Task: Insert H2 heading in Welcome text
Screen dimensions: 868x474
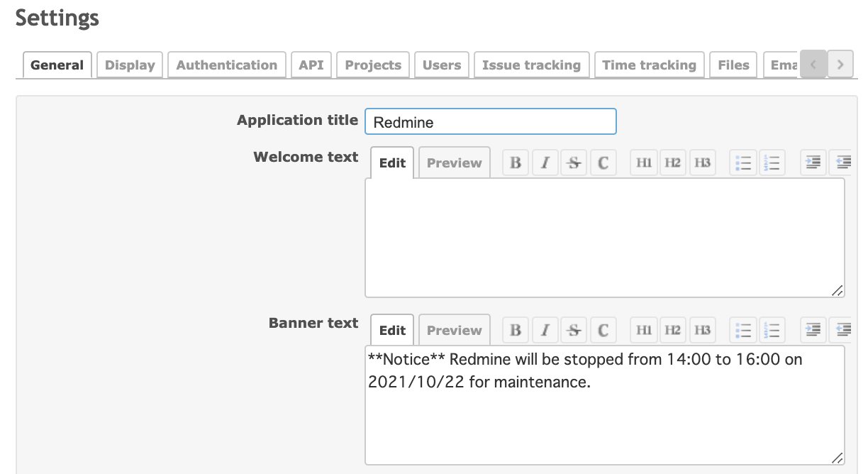Action: [672, 163]
